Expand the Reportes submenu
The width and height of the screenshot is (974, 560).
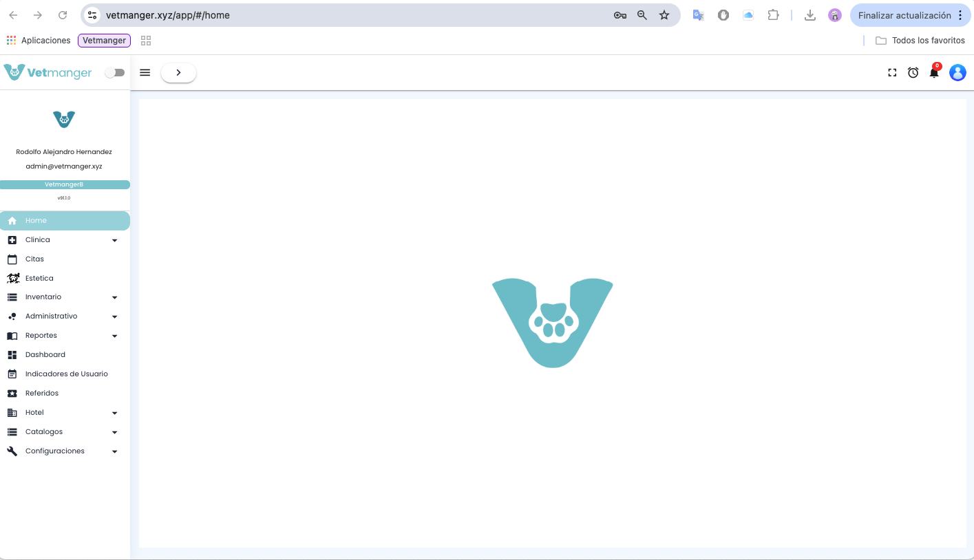pos(114,336)
